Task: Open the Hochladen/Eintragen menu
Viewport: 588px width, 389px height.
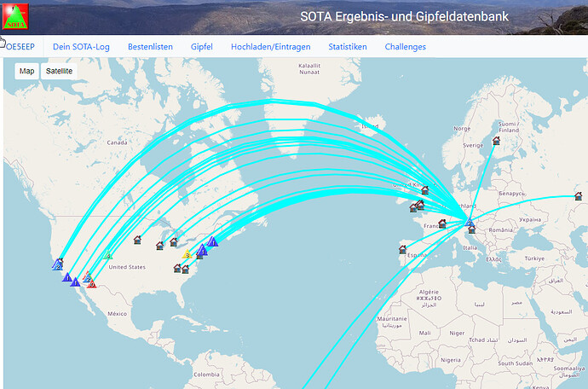Action: 271,47
